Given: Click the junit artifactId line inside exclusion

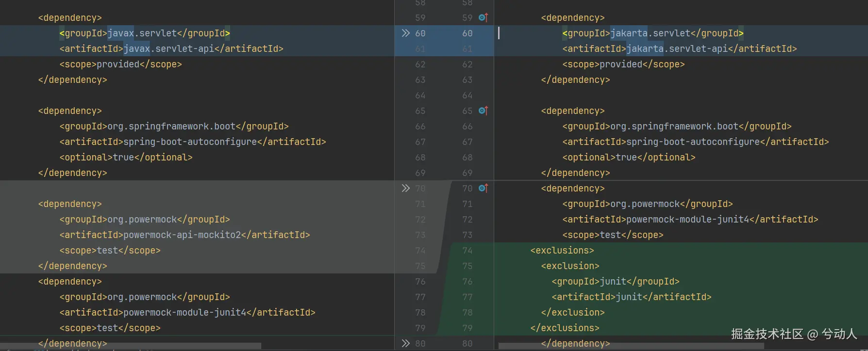Looking at the screenshot, I should tap(632, 297).
